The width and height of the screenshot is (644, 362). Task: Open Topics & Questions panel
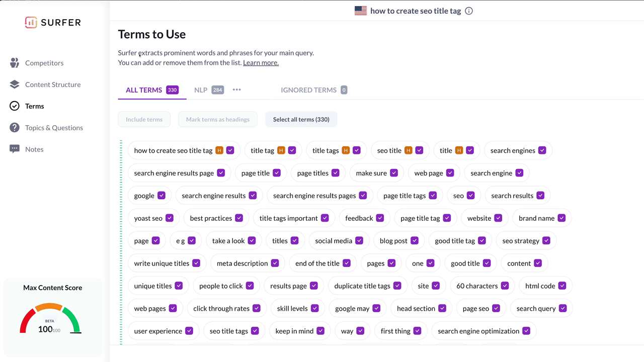(x=54, y=128)
